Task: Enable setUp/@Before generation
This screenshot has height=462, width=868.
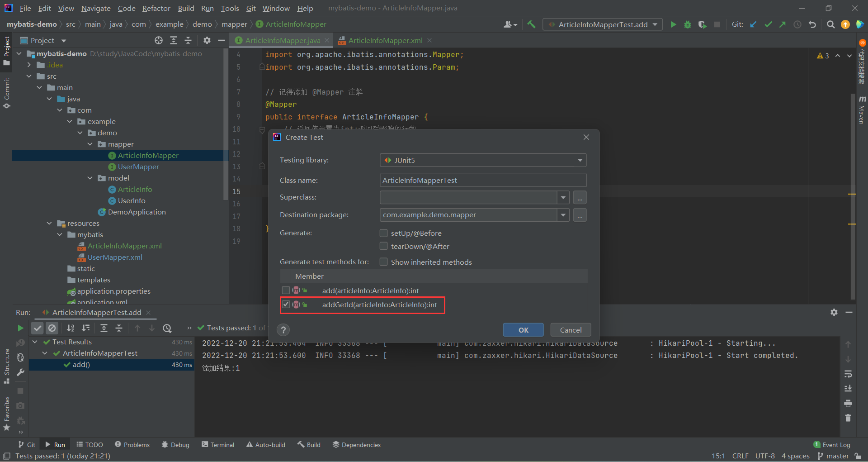Action: (384, 233)
